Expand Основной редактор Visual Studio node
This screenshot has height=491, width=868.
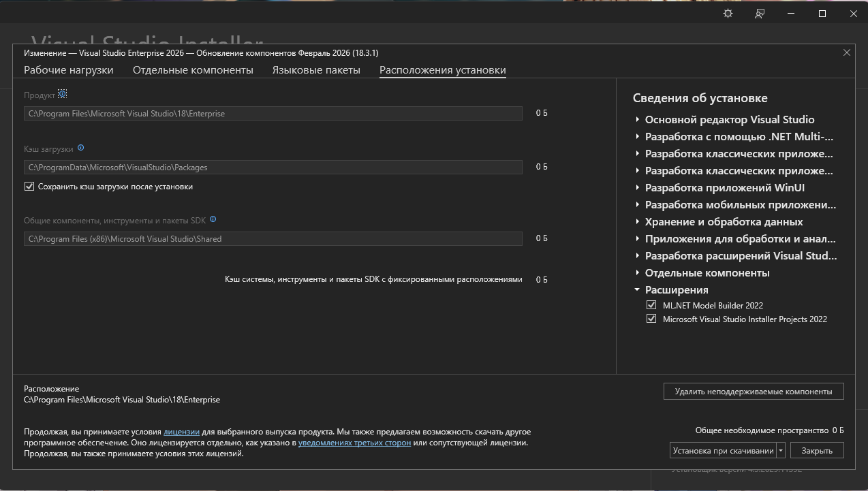click(637, 119)
